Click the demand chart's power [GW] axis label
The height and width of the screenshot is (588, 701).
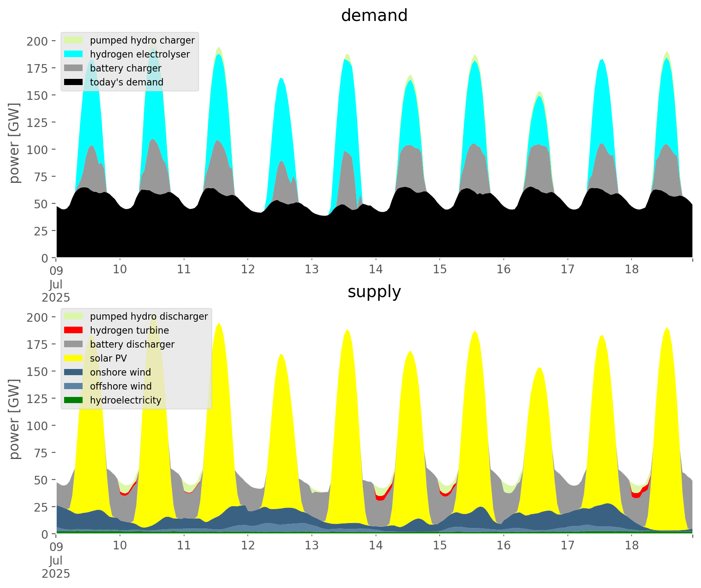[14, 143]
